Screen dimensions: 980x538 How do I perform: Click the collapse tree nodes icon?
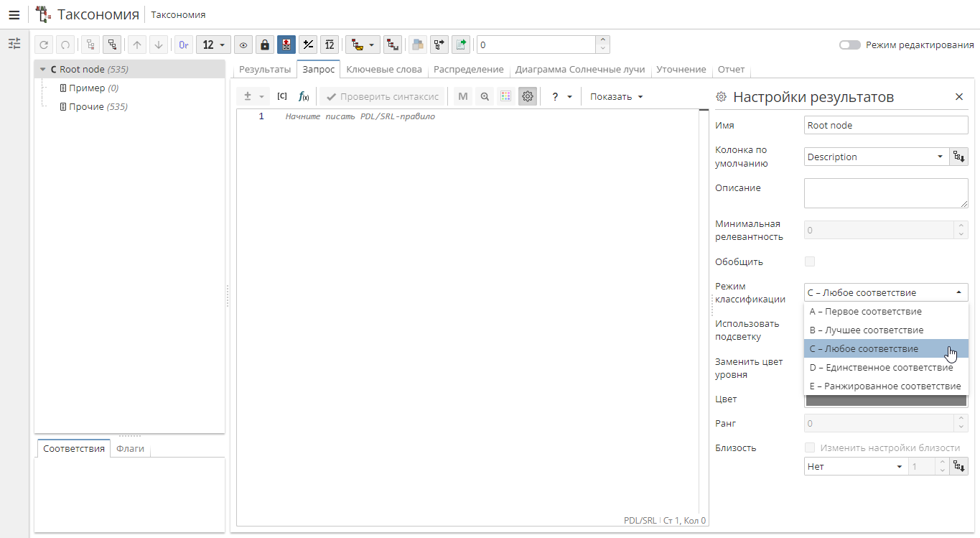(x=90, y=45)
